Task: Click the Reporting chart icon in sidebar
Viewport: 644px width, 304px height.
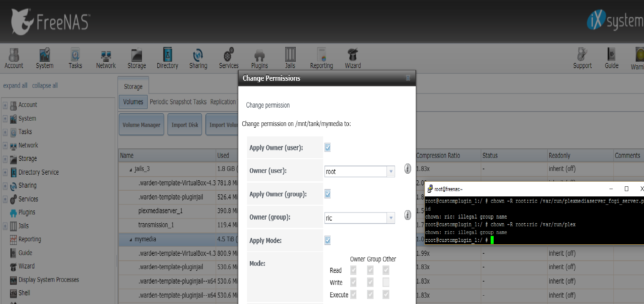Action: click(13, 240)
